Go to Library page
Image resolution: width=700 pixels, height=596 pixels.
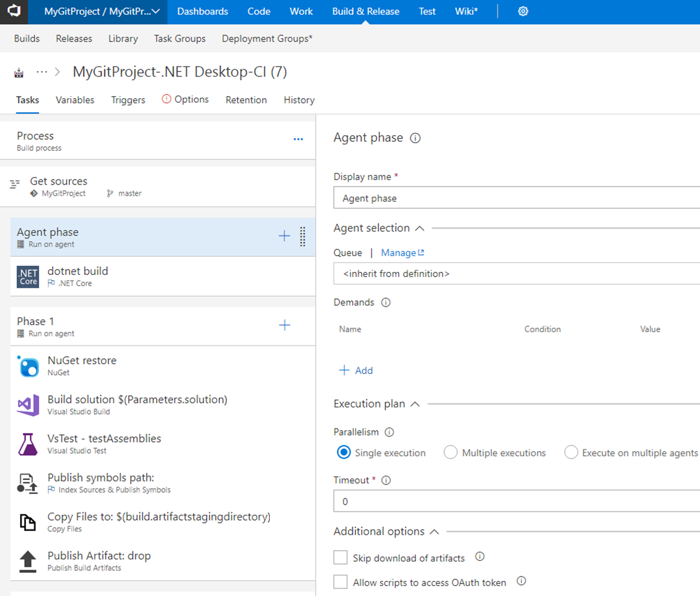pyautogui.click(x=123, y=39)
